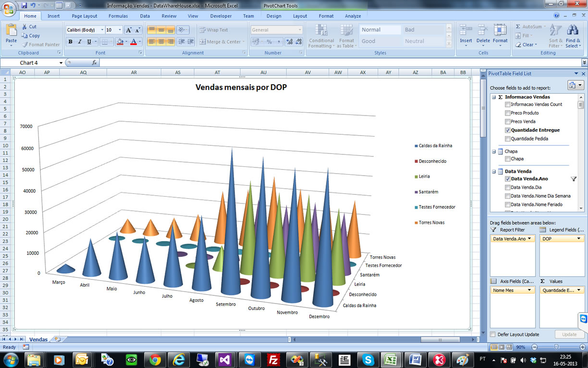Collapse the Data Venda field group
This screenshot has width=588, height=368.
click(494, 171)
